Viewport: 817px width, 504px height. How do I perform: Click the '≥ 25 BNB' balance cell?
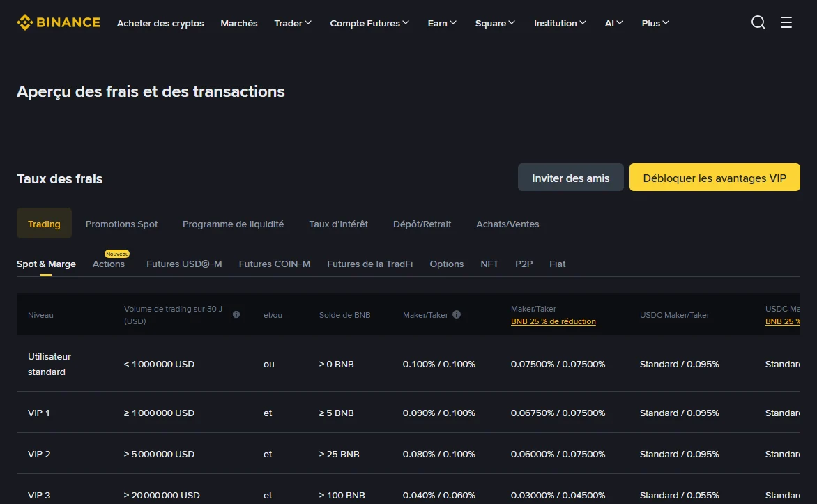pos(339,454)
